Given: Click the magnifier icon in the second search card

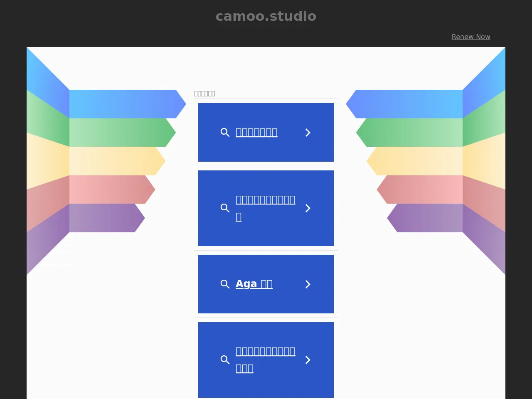Looking at the screenshot, I should pos(225,208).
